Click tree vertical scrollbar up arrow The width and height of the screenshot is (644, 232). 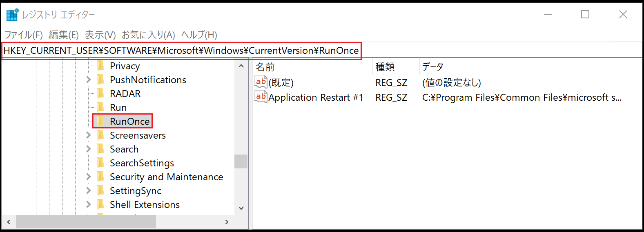pos(241,66)
